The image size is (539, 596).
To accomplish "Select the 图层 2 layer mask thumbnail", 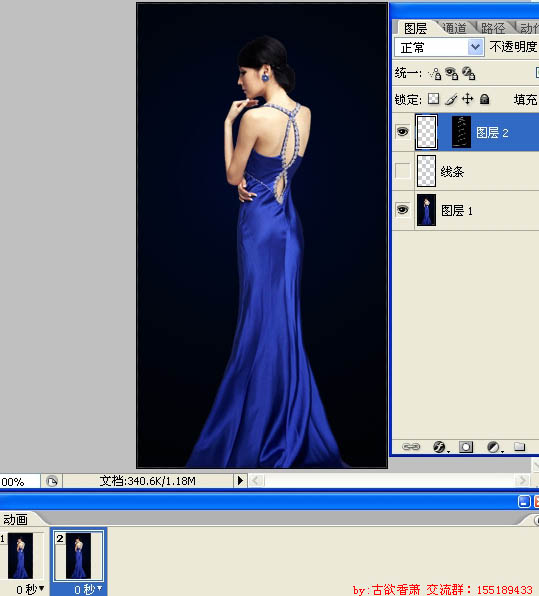I will [461, 132].
